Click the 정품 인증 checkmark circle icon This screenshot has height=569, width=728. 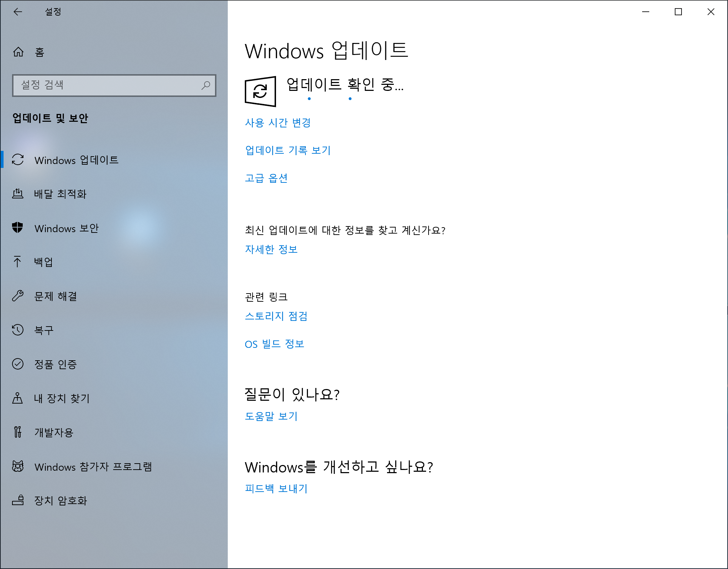[x=18, y=364]
